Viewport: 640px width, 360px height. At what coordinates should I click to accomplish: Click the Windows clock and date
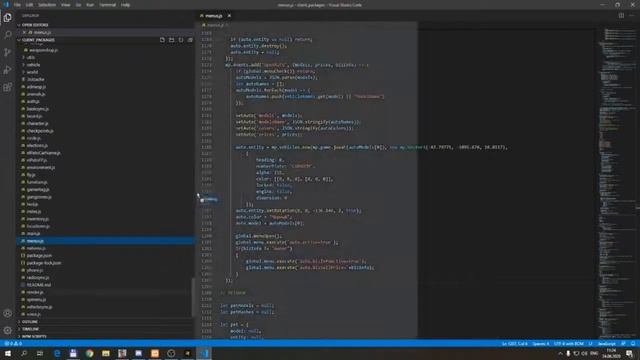[611, 353]
